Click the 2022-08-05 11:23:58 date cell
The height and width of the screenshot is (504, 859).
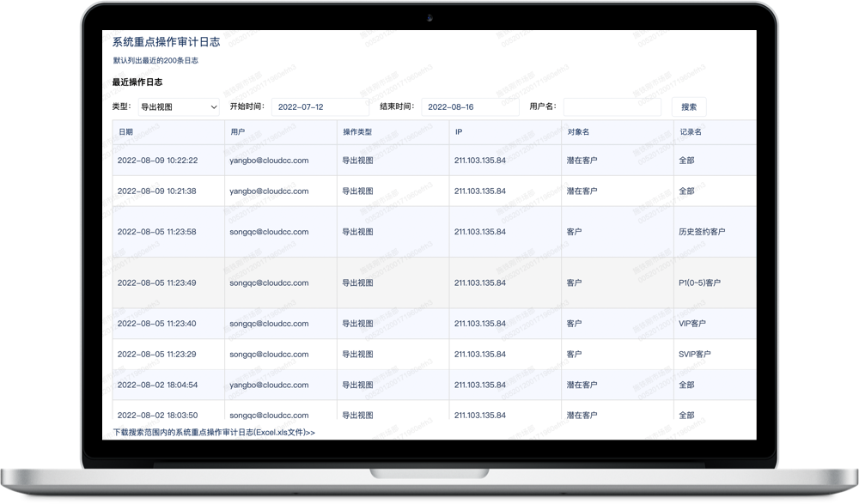click(156, 232)
